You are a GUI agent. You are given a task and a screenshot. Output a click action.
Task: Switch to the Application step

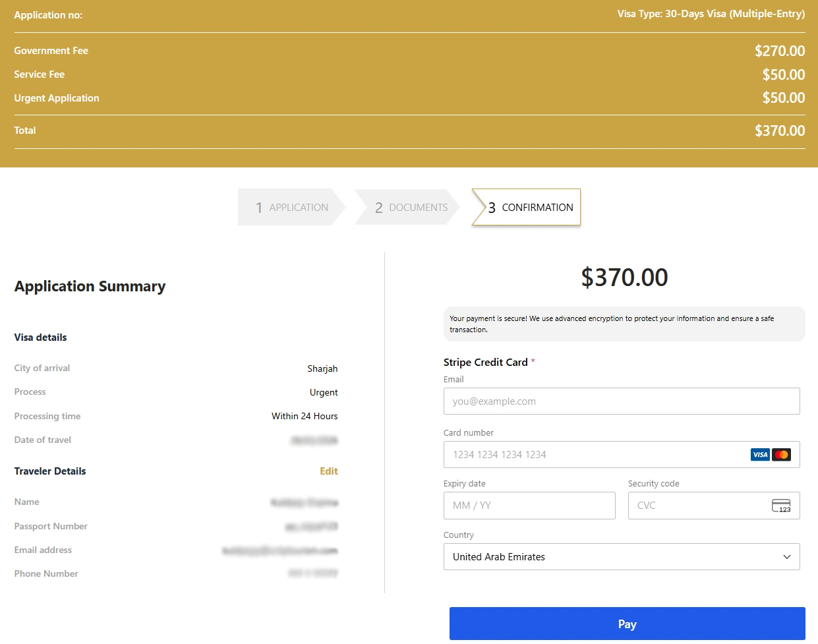click(290, 207)
